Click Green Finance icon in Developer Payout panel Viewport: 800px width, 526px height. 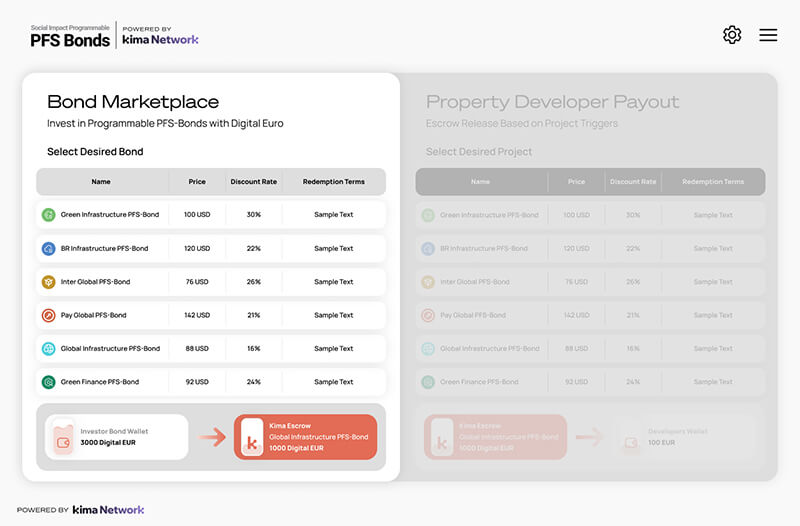(428, 382)
